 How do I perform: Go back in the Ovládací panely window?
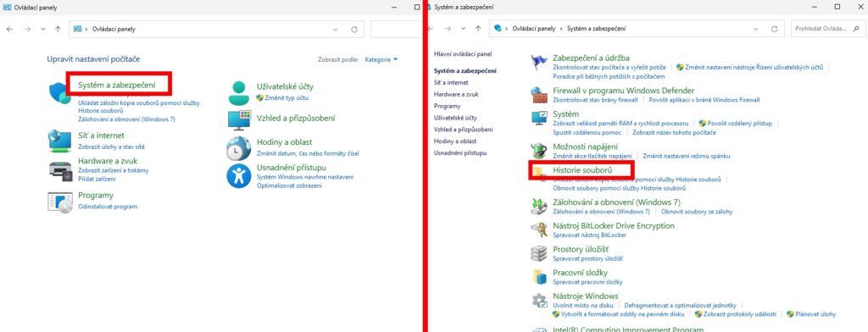coord(9,29)
